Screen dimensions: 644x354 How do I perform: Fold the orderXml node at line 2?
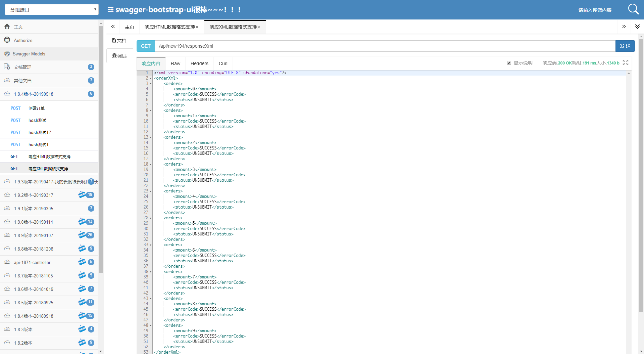pos(150,78)
